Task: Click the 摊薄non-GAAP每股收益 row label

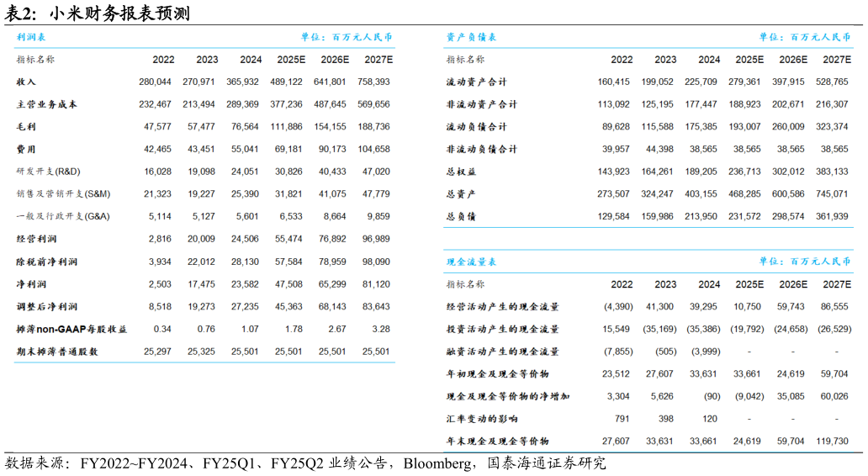Action: coord(71,330)
